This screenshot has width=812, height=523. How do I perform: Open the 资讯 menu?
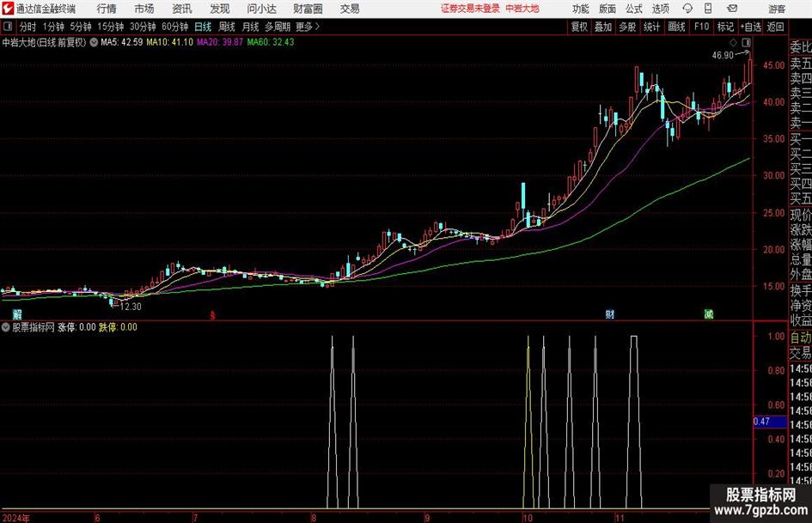tap(182, 9)
